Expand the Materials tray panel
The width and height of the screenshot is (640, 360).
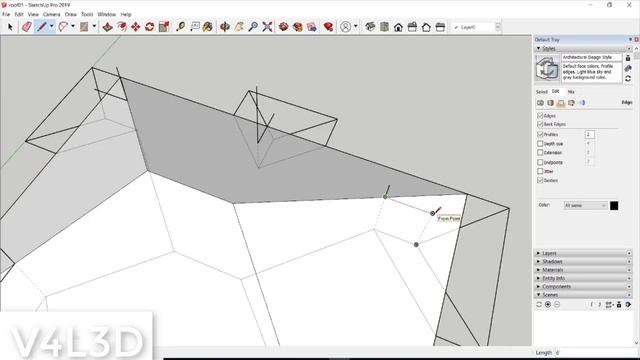(583, 270)
